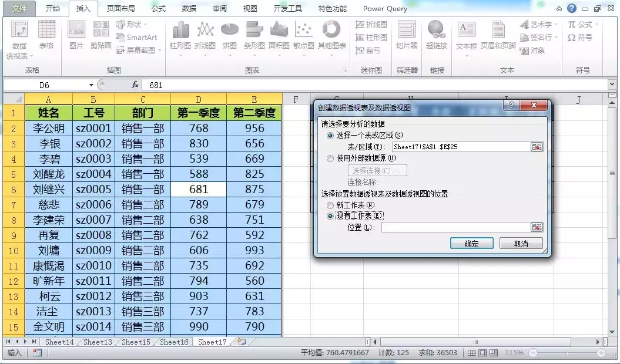Click the zoom in plus button
The height and width of the screenshot is (364, 620).
[601, 352]
